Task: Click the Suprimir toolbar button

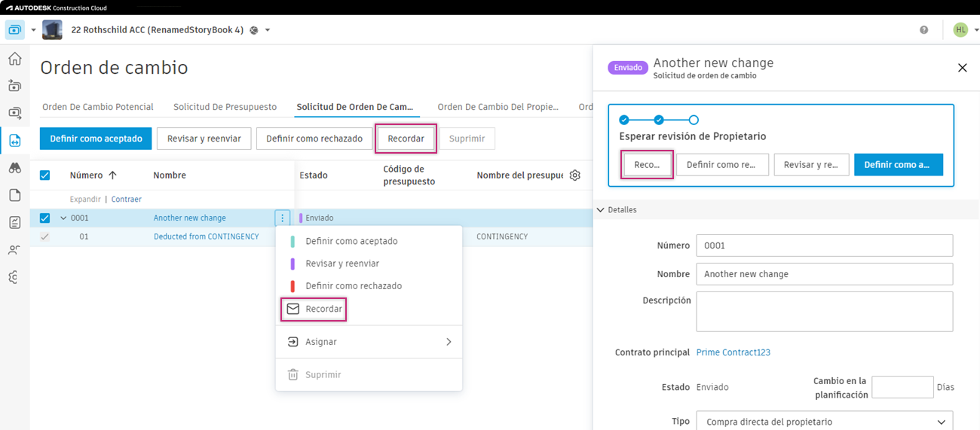Action: (467, 139)
